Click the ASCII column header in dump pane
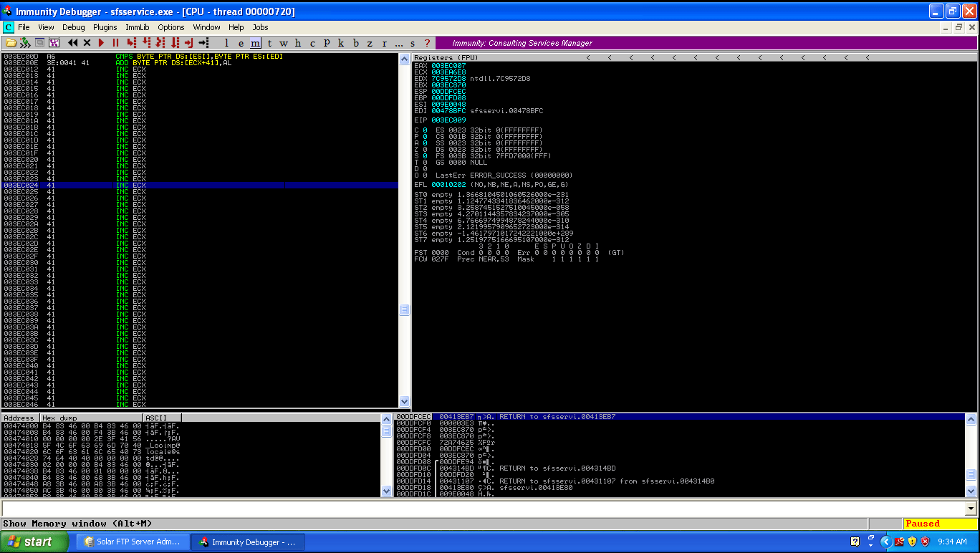 coord(163,418)
